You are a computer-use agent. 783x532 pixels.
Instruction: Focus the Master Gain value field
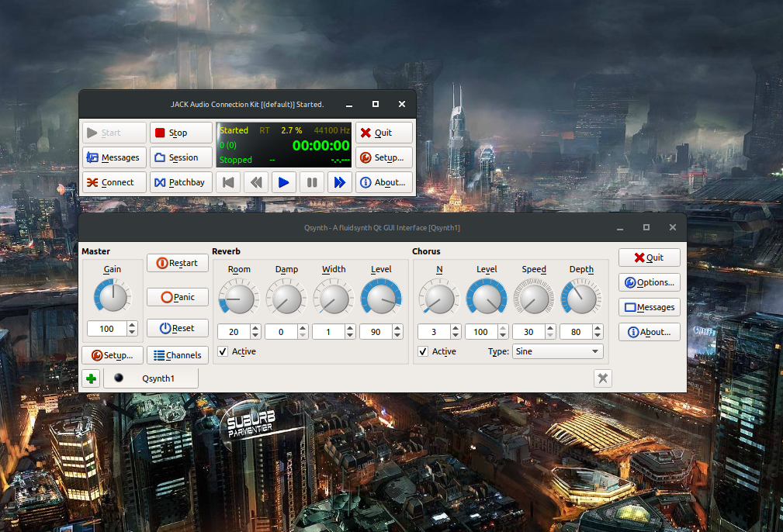click(x=107, y=329)
